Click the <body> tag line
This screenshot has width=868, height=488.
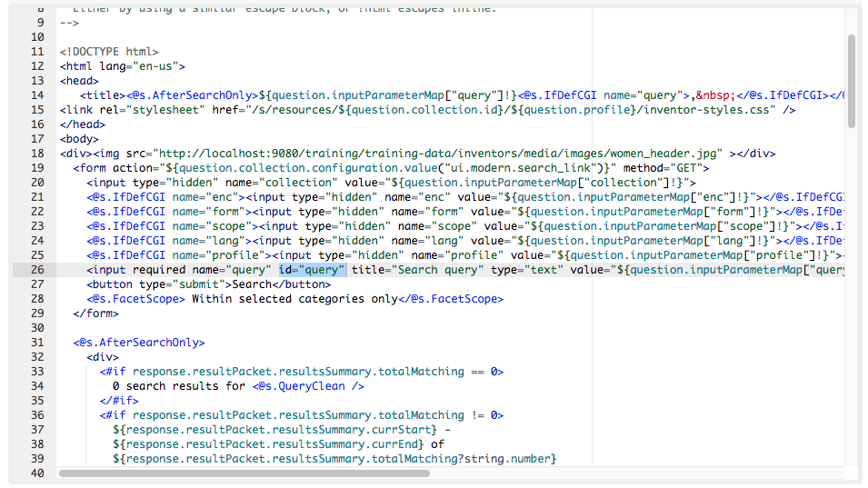79,139
